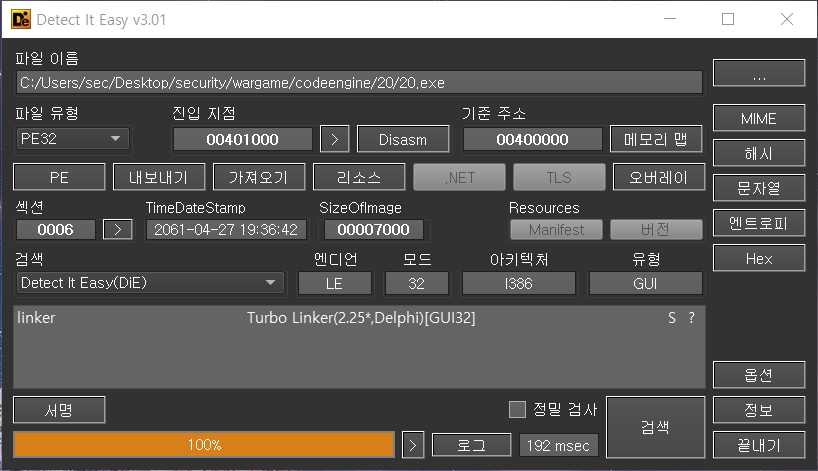Click the file path input field
This screenshot has height=471, width=818.
click(359, 82)
